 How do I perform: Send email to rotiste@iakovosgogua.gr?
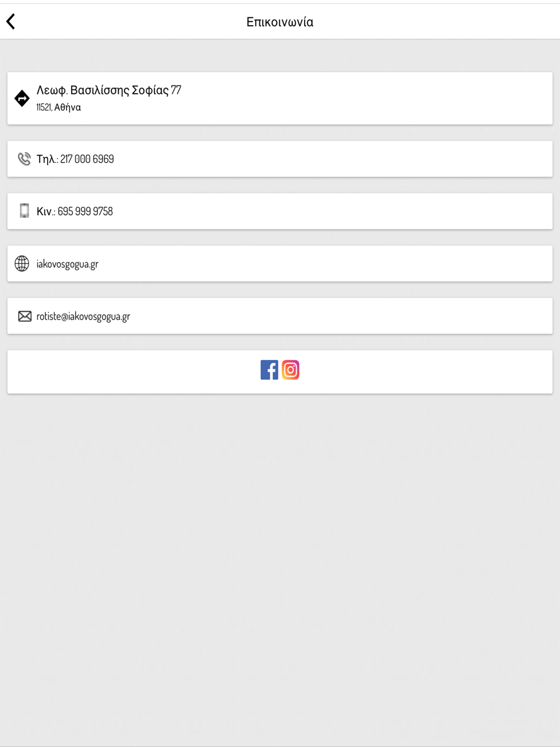[x=83, y=316]
